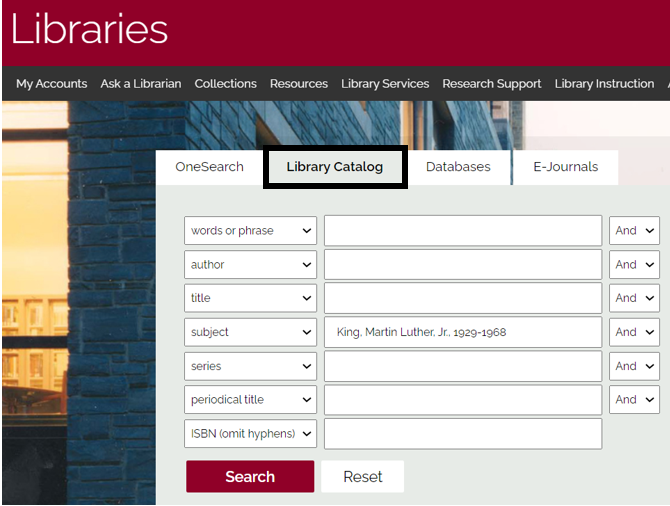Open the Libraries home heading
The width and height of the screenshot is (670, 506).
(89, 29)
